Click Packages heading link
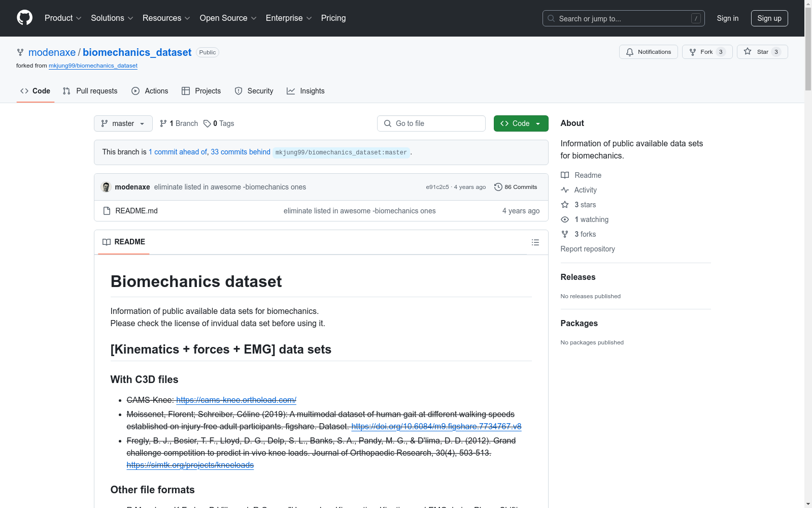Viewport: 812px width, 508px height. pyautogui.click(x=579, y=323)
